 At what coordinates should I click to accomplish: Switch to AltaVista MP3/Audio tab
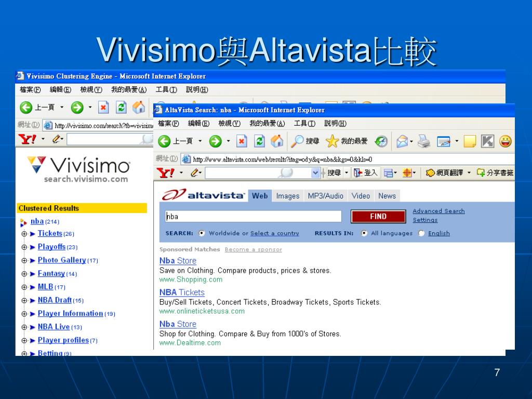pyautogui.click(x=325, y=196)
